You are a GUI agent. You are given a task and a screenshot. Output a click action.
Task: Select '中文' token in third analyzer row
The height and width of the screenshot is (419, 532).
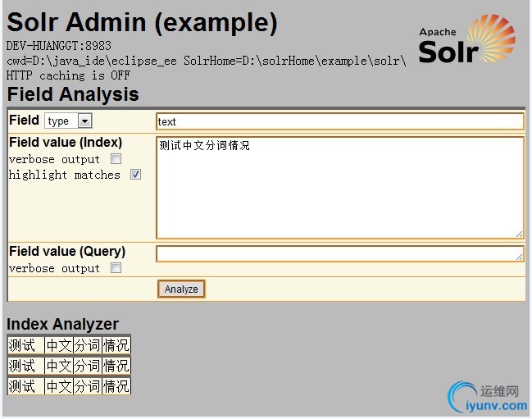click(59, 386)
